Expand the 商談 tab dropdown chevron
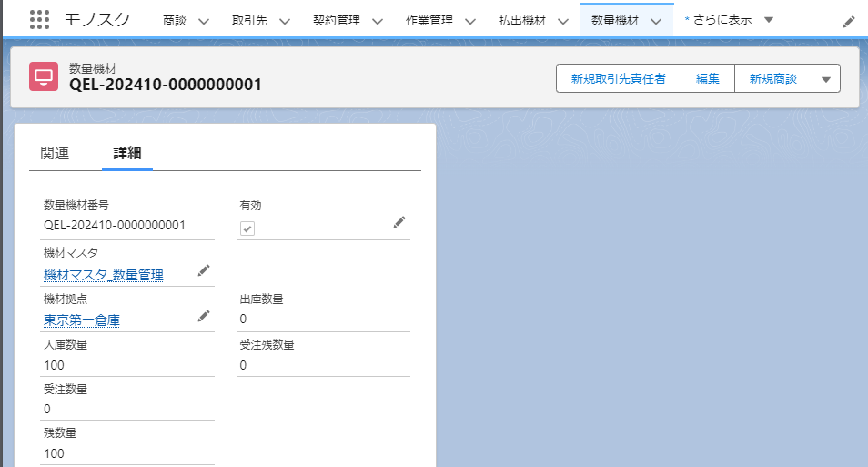The image size is (868, 467). click(x=203, y=21)
